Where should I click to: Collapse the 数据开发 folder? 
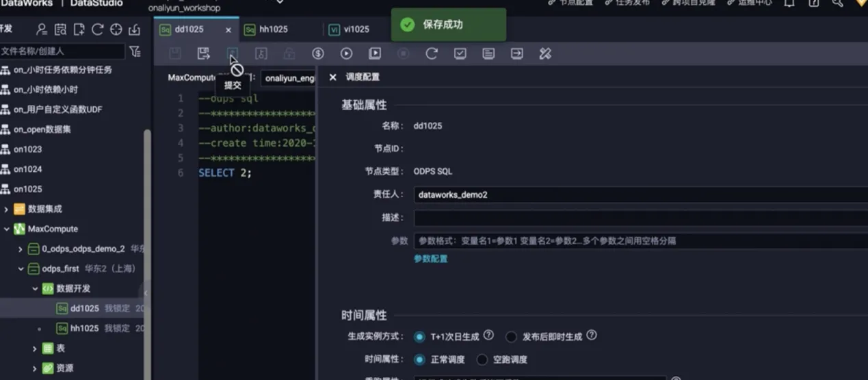35,289
